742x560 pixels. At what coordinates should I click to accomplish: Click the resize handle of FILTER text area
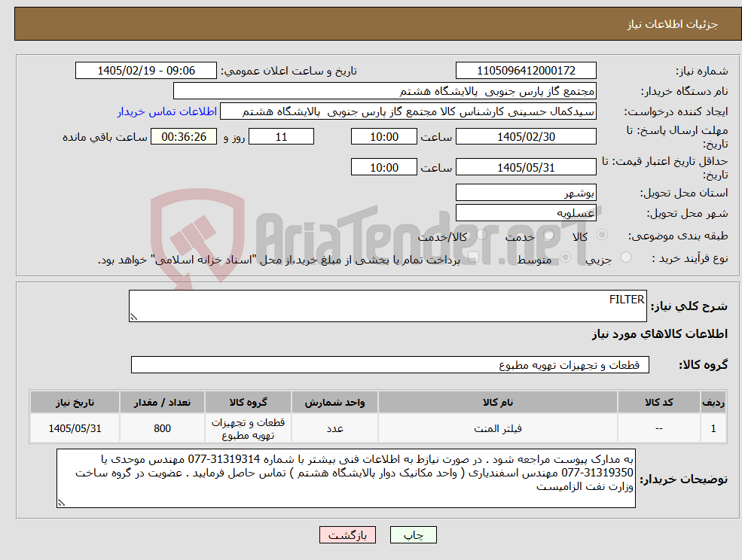pos(133,318)
